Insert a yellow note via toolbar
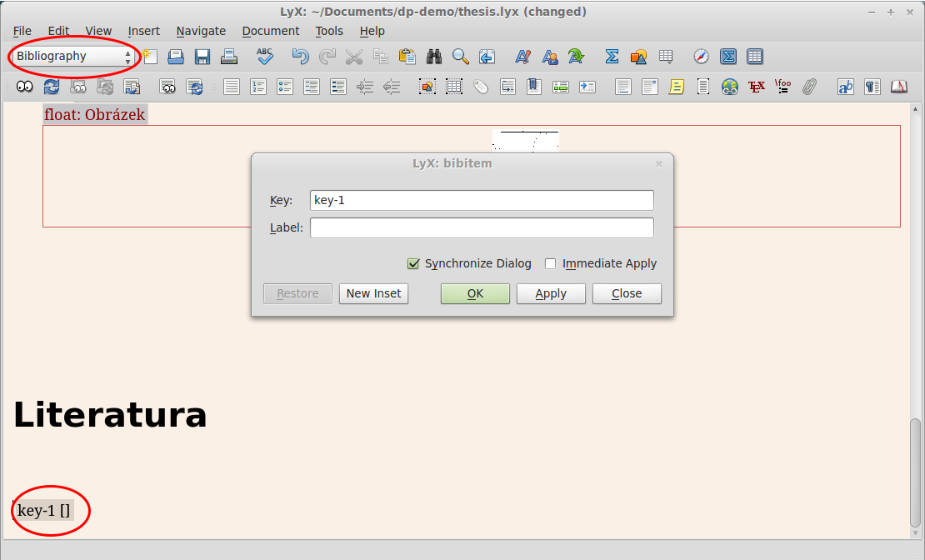The image size is (925, 560). pyautogui.click(x=677, y=87)
